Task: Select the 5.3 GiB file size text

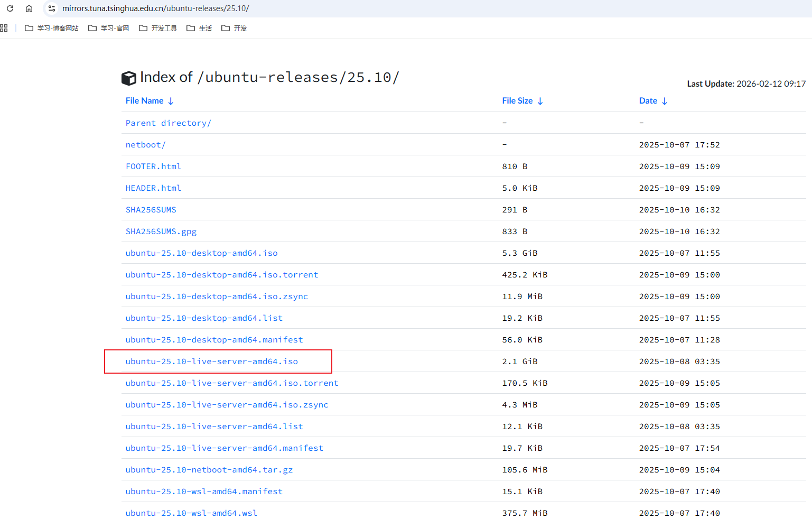Action: pyautogui.click(x=520, y=253)
